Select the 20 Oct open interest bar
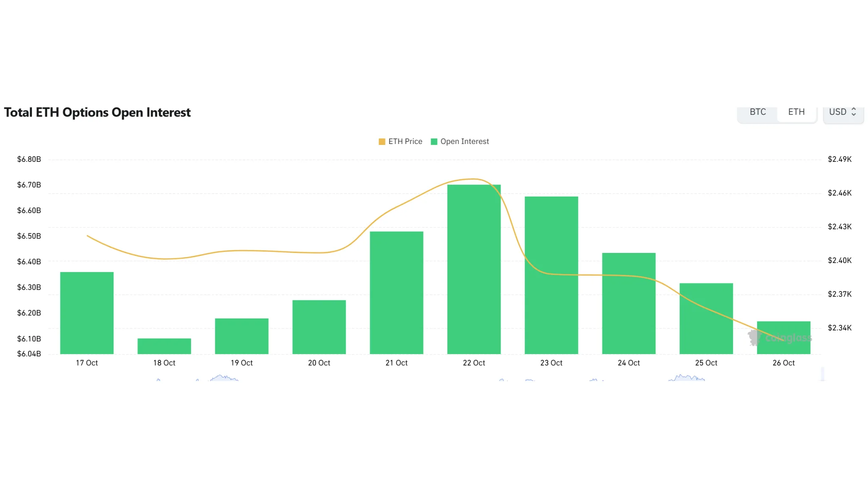868x488 pixels. (x=319, y=327)
